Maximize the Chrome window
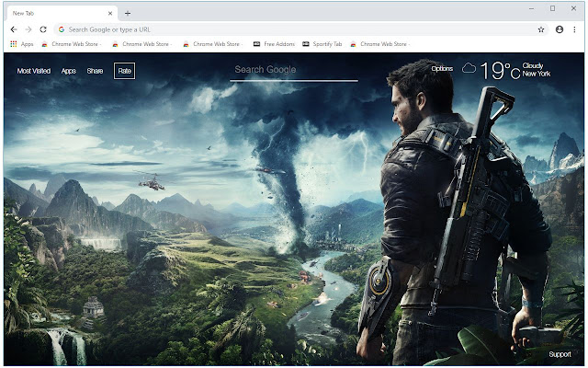 (x=552, y=8)
